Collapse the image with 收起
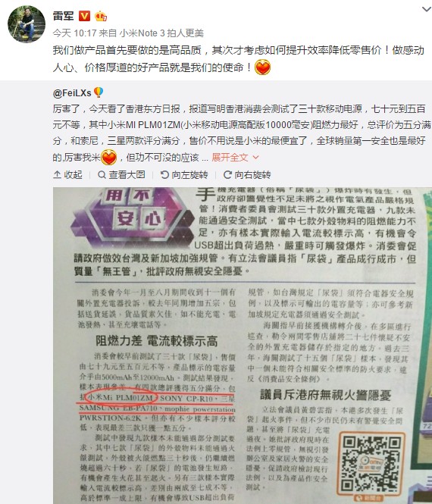The image size is (432, 504). point(67,174)
